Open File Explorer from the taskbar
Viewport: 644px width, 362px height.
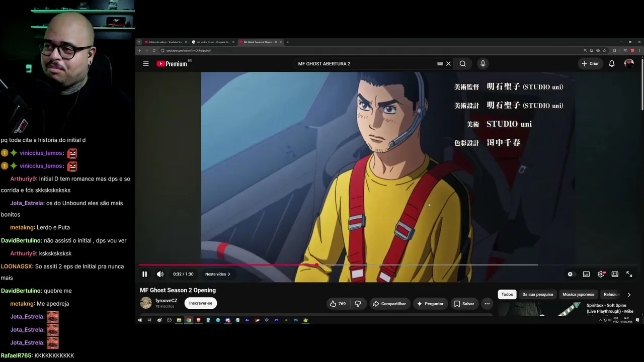(179, 320)
